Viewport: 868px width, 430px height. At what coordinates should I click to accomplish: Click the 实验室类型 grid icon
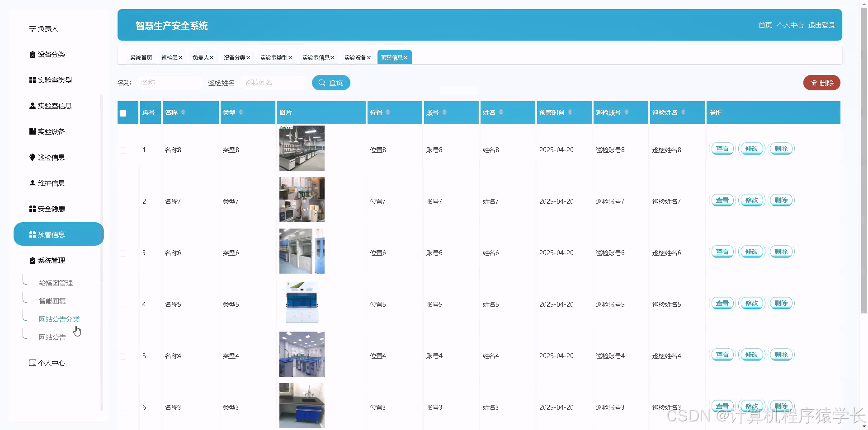[32, 80]
